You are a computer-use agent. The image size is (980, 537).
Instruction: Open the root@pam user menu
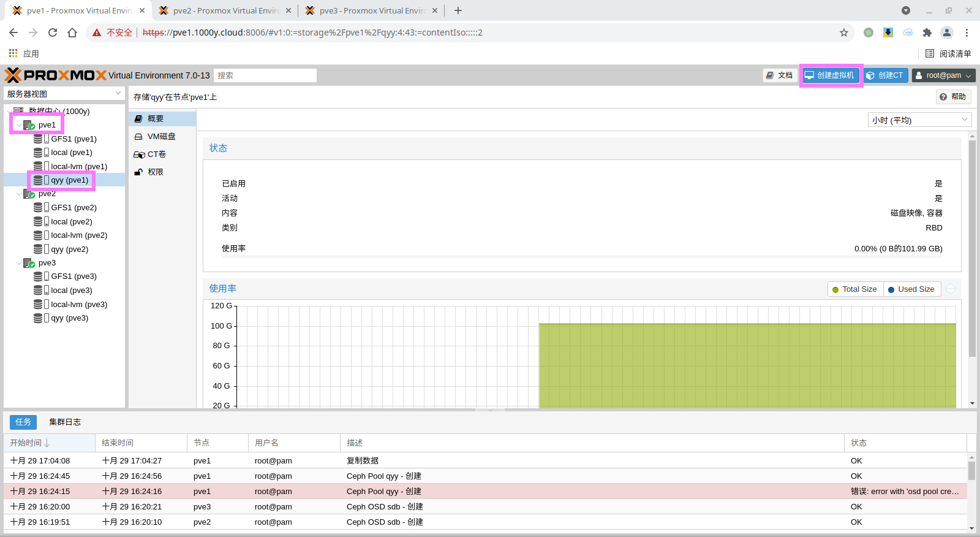[943, 75]
